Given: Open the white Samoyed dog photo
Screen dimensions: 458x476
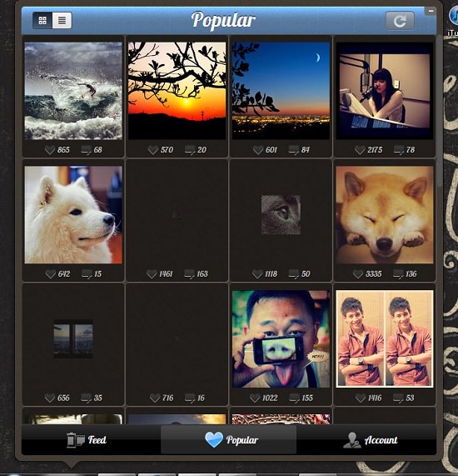Looking at the screenshot, I should [x=73, y=214].
